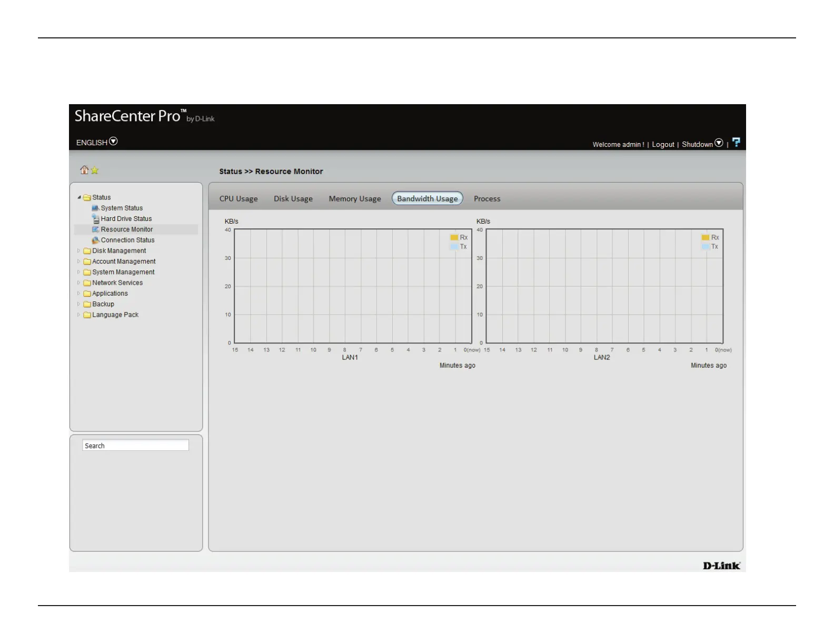
Task: Click the Connection Status icon
Action: point(95,240)
